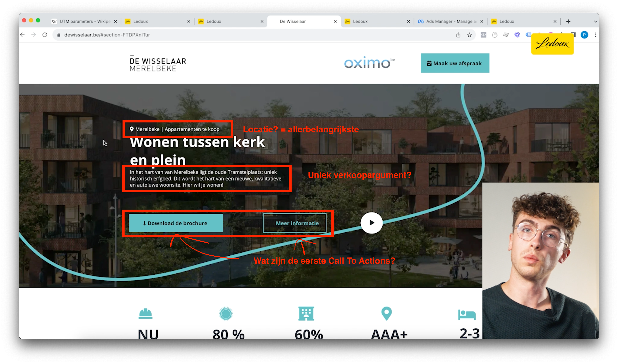Click the AAA+ statistic text
The width and height of the screenshot is (618, 364).
tap(389, 334)
